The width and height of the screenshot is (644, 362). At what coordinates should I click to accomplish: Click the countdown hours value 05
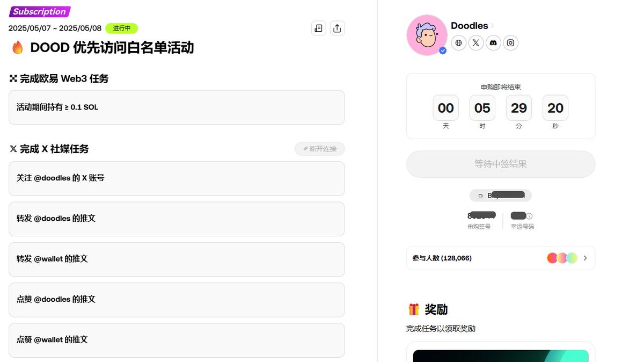tap(482, 108)
